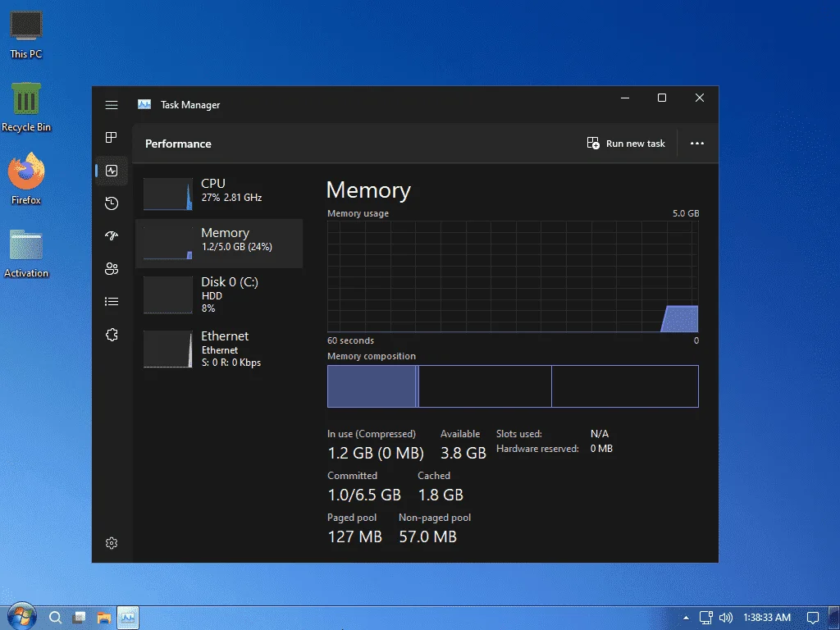Click the in-use segment of Memory composition bar
Image resolution: width=840 pixels, height=630 pixels.
pos(372,386)
